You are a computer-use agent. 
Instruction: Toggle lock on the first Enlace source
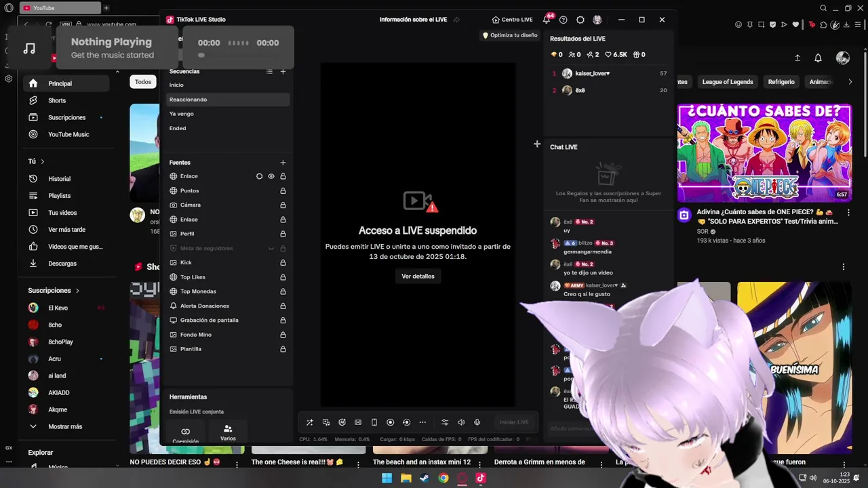(283, 176)
